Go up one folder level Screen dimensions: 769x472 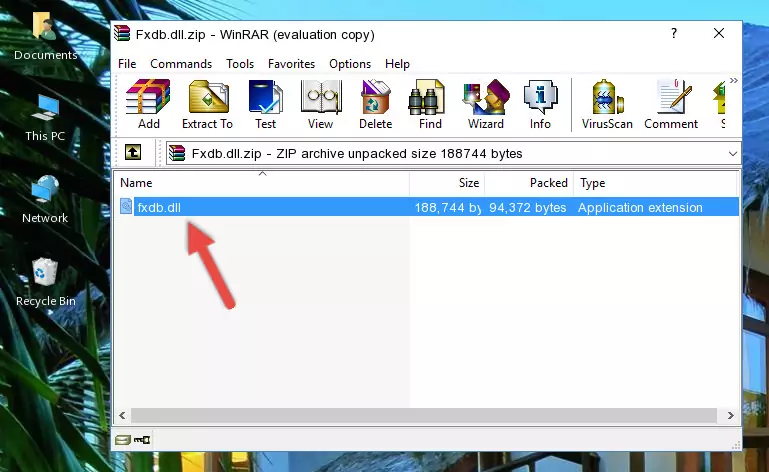click(133, 153)
